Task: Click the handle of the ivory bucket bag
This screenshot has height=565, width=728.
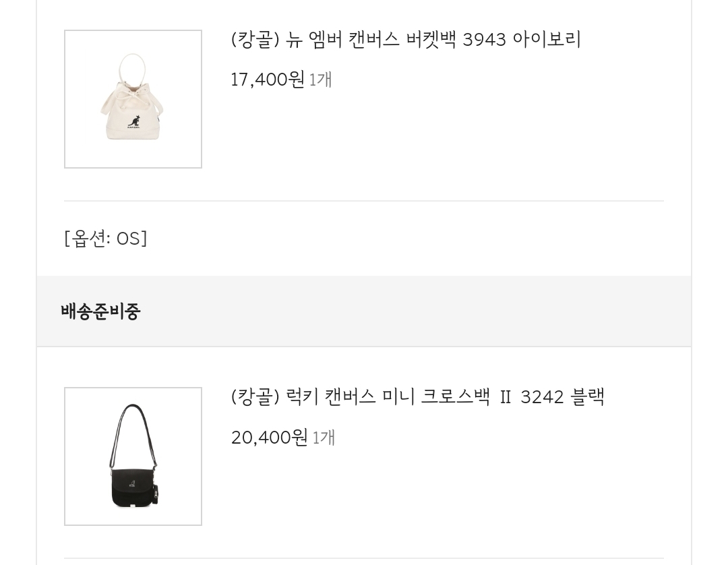Action: [132, 69]
